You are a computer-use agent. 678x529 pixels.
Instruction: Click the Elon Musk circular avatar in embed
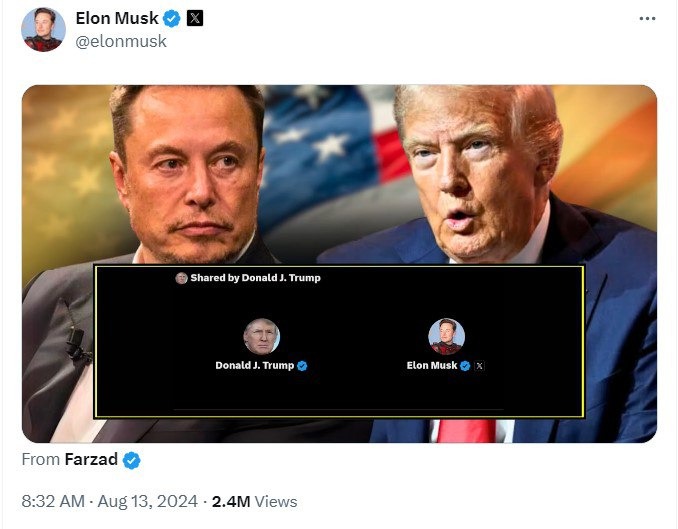pyautogui.click(x=446, y=336)
